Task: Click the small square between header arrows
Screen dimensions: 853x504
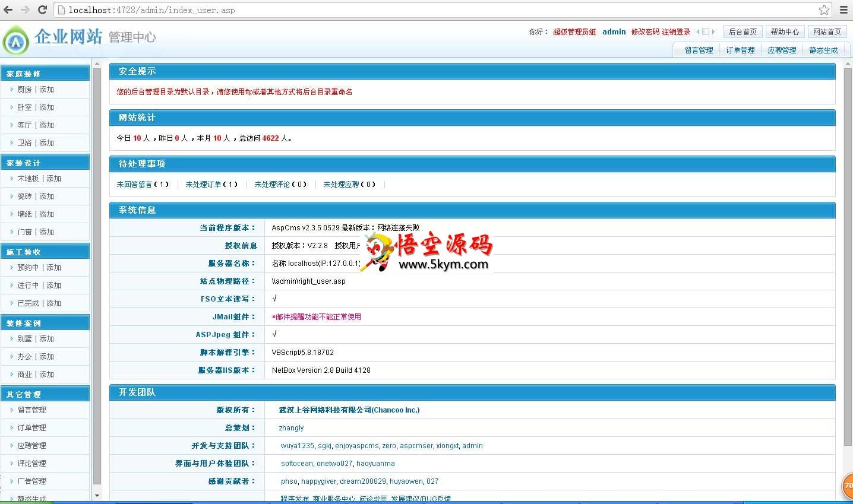Action: [x=706, y=32]
